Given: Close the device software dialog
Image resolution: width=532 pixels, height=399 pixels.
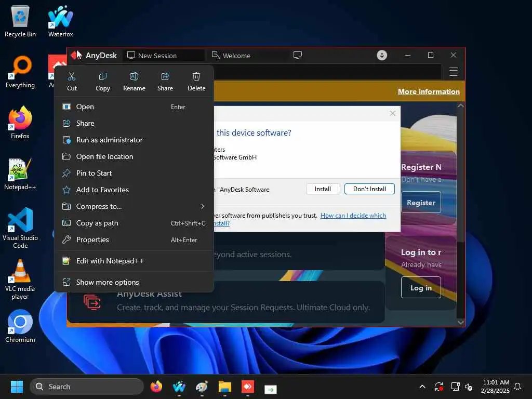Looking at the screenshot, I should (393, 113).
